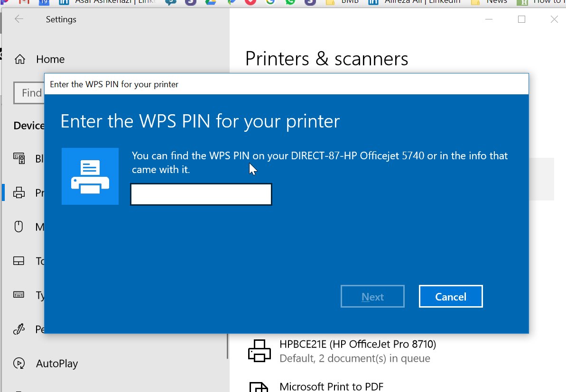Click the Home icon in Settings sidebar
The height and width of the screenshot is (392, 566).
tap(20, 59)
